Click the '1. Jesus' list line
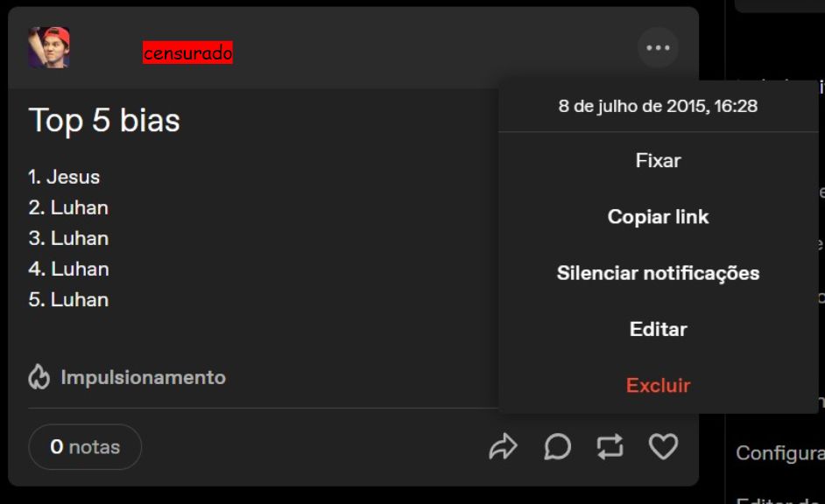Screen dimensions: 825x504 click(64, 177)
